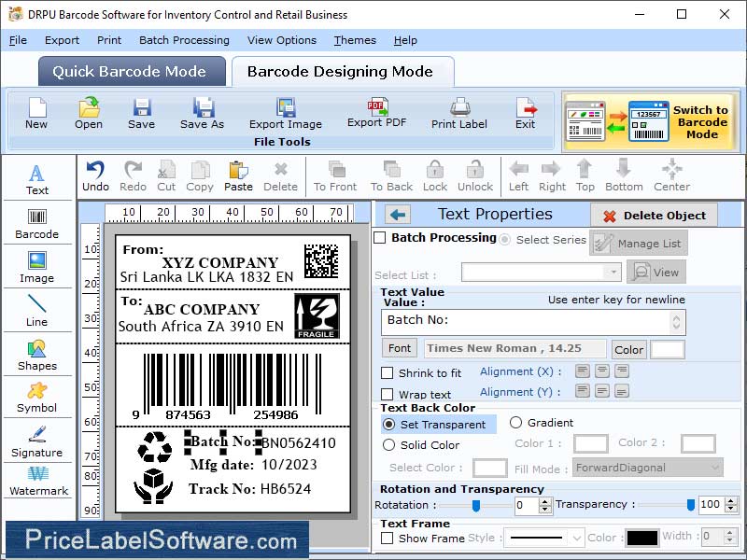Align object to Bottom

[624, 176]
